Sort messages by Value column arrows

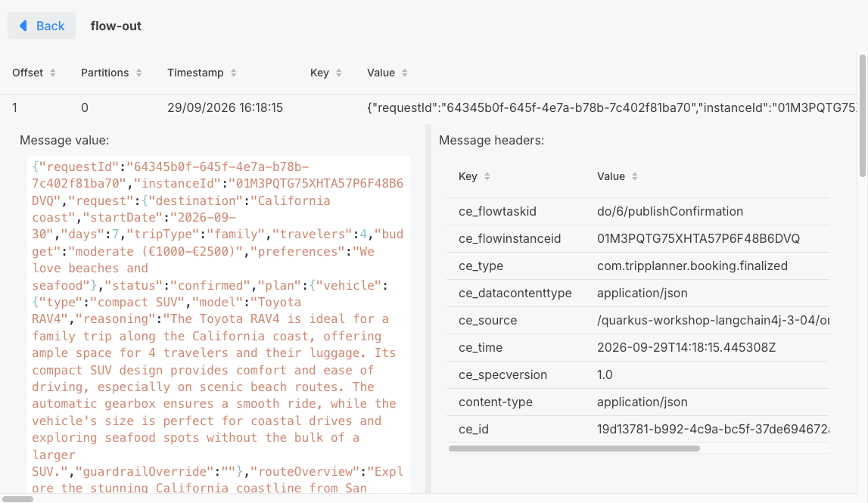tap(405, 73)
